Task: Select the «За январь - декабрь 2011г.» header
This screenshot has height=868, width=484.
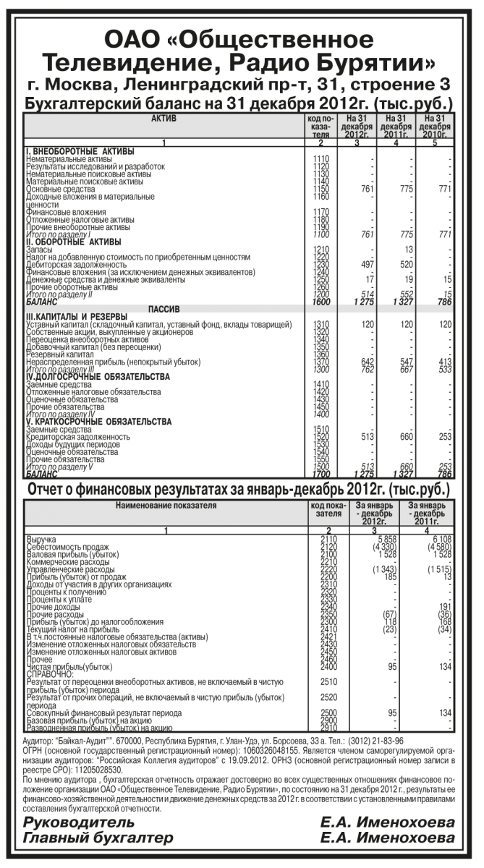Action: pyautogui.click(x=428, y=513)
